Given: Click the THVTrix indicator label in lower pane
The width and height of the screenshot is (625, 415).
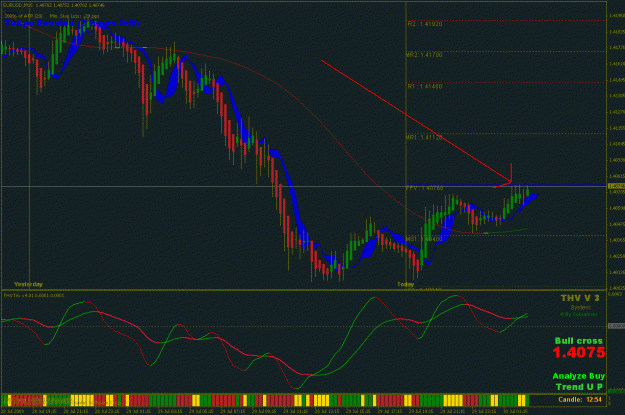Looking at the screenshot, I should [33, 295].
